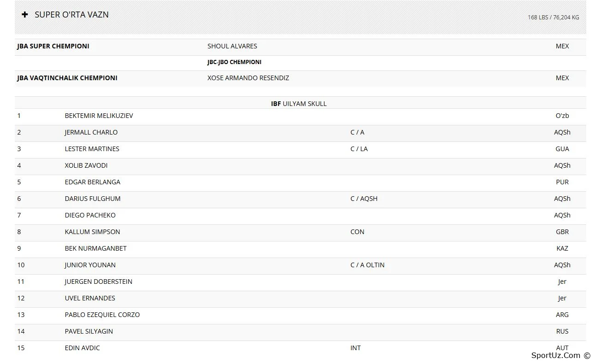The image size is (595, 364).
Task: Select PABLO EZEQUIEL CORZO name
Action: coord(102,315)
